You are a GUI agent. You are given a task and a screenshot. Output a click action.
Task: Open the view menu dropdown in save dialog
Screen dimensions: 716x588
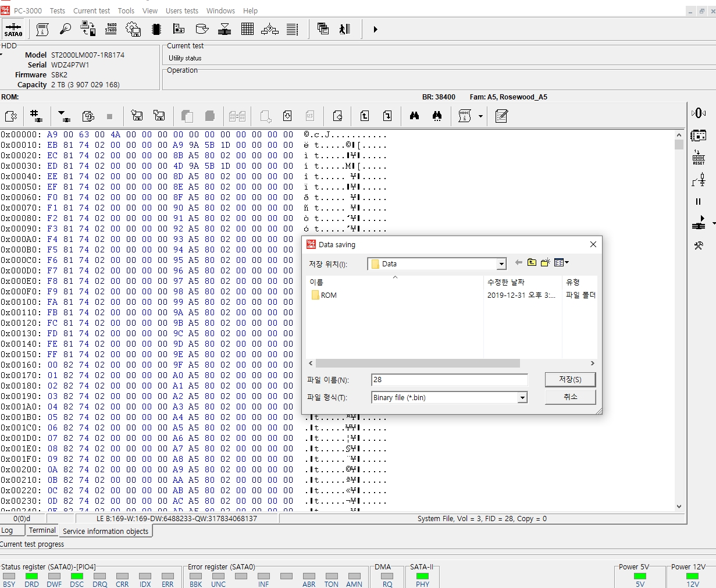coord(561,263)
